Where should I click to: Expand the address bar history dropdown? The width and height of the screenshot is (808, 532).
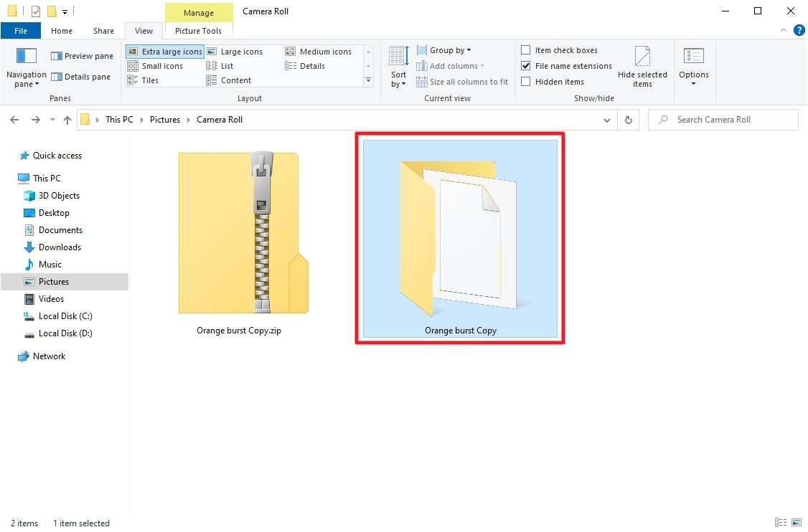coord(607,120)
